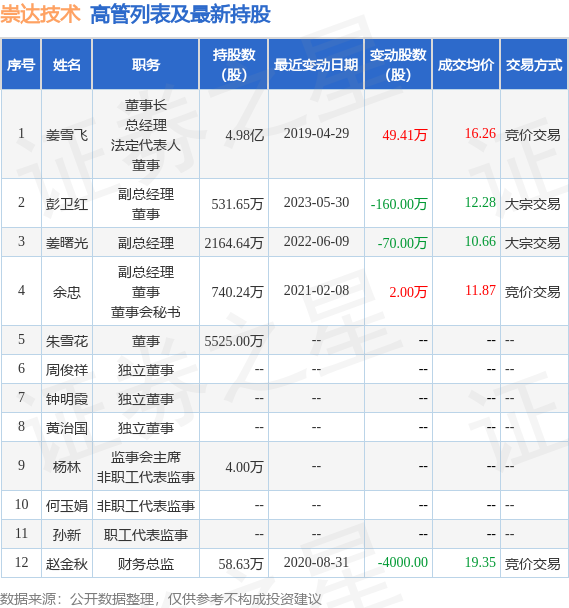Click the -70.00万 change value
The height and width of the screenshot is (608, 569).
[402, 243]
